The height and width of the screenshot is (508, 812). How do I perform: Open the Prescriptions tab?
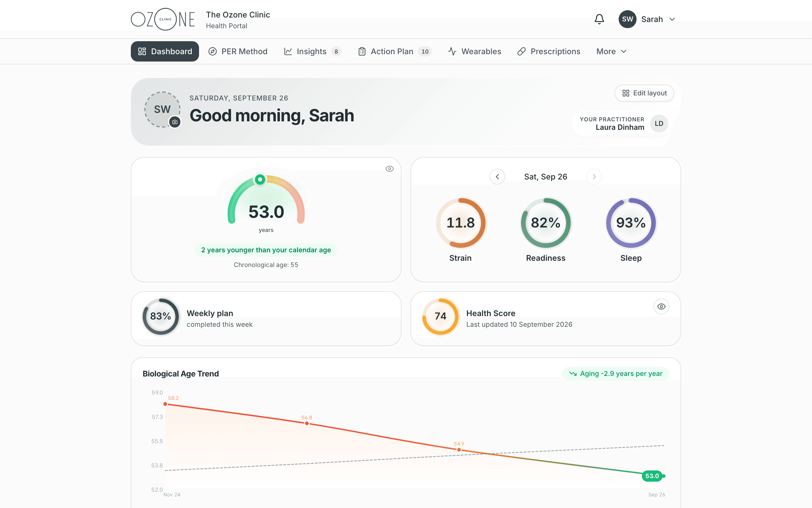pos(549,51)
